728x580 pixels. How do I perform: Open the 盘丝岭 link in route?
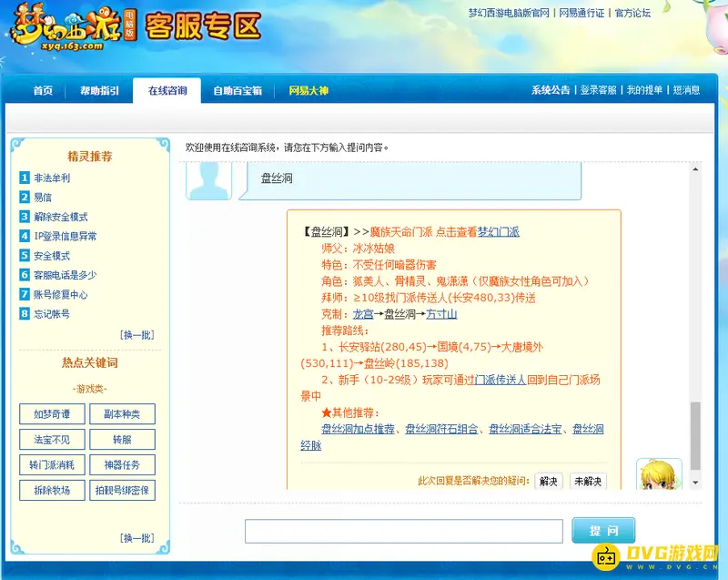click(379, 363)
